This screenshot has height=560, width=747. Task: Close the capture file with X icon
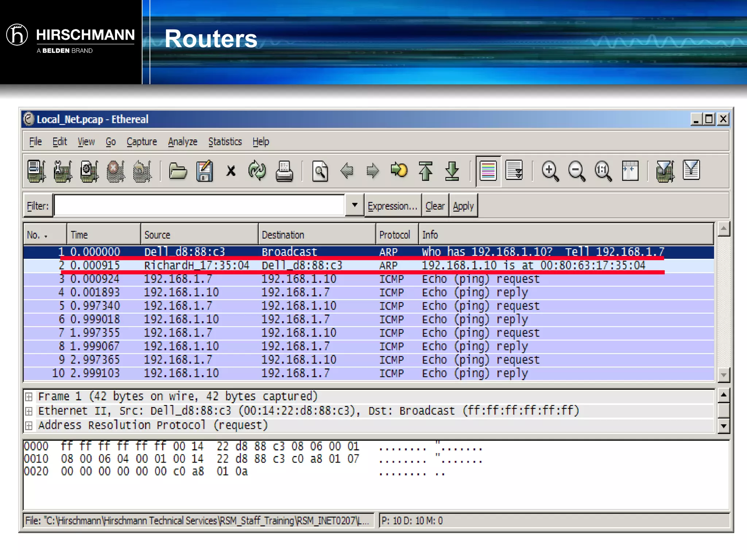pos(231,171)
